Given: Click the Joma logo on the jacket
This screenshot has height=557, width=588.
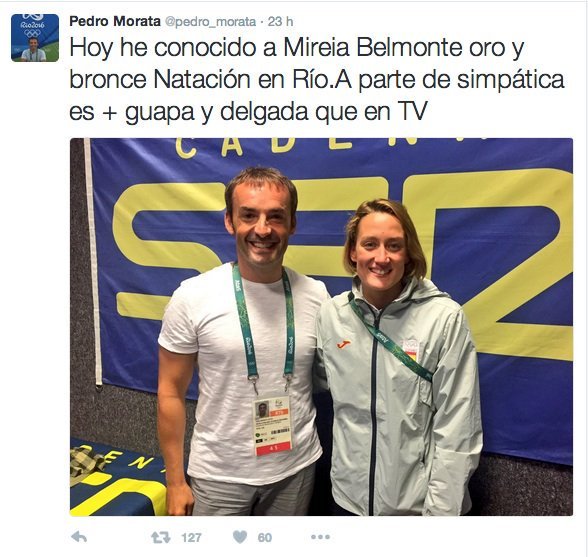Looking at the screenshot, I should point(344,344).
